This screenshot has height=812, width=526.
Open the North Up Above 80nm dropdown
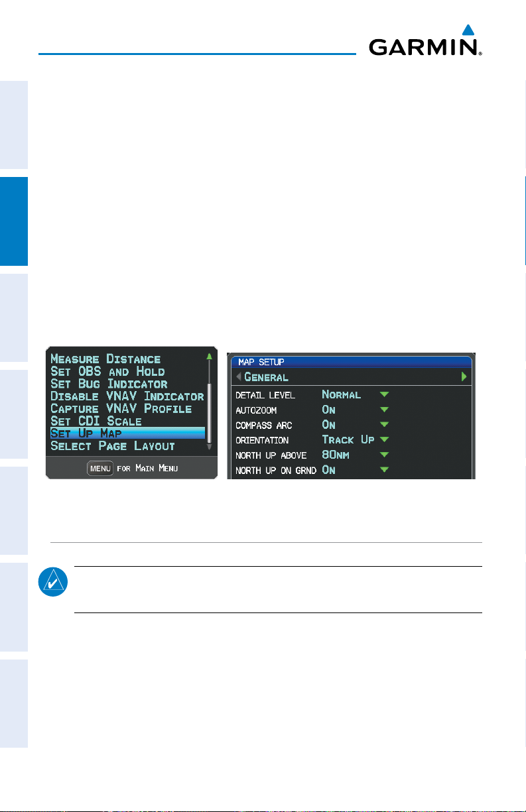click(384, 455)
